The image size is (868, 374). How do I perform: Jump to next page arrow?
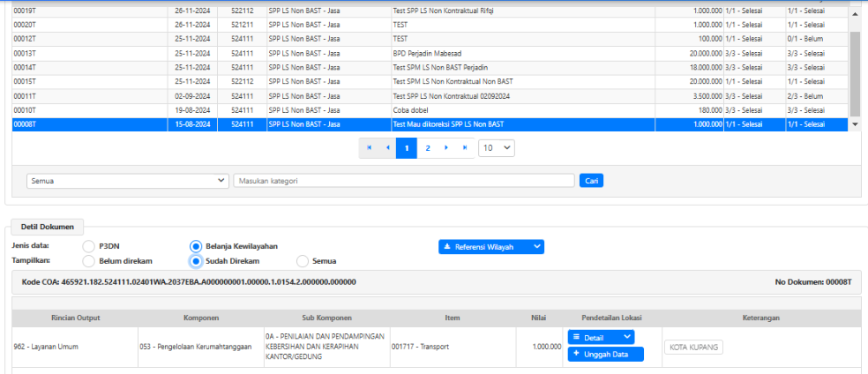(x=446, y=148)
